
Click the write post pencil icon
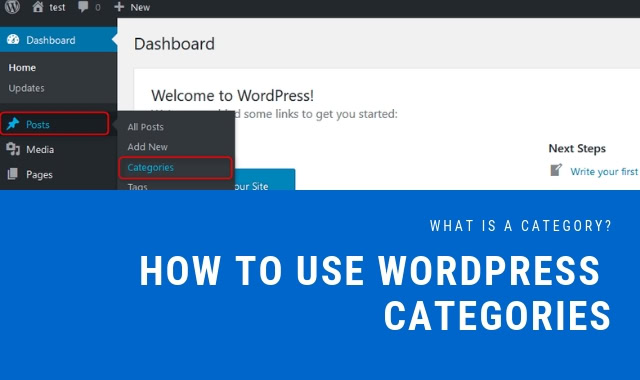pos(556,170)
